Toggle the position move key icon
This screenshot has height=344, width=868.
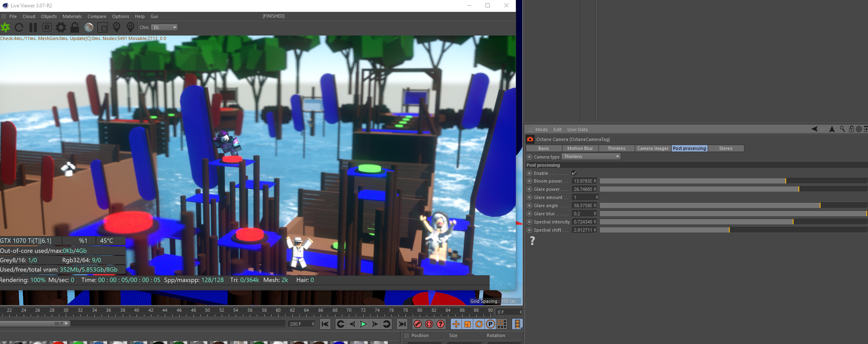(456, 324)
